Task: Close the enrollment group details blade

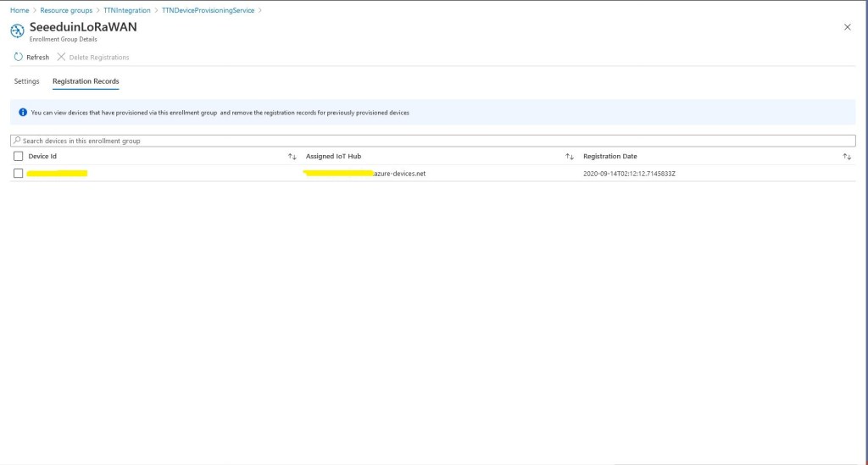Action: [847, 27]
